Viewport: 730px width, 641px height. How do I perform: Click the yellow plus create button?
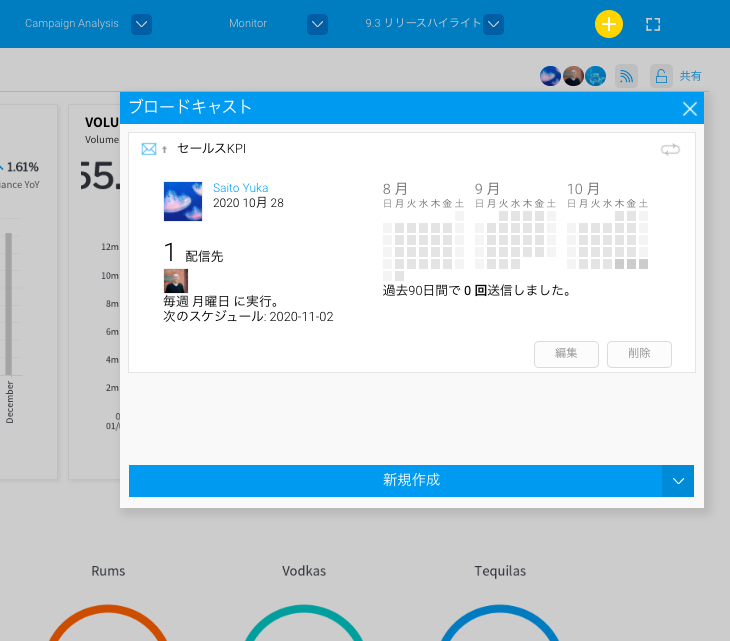608,24
